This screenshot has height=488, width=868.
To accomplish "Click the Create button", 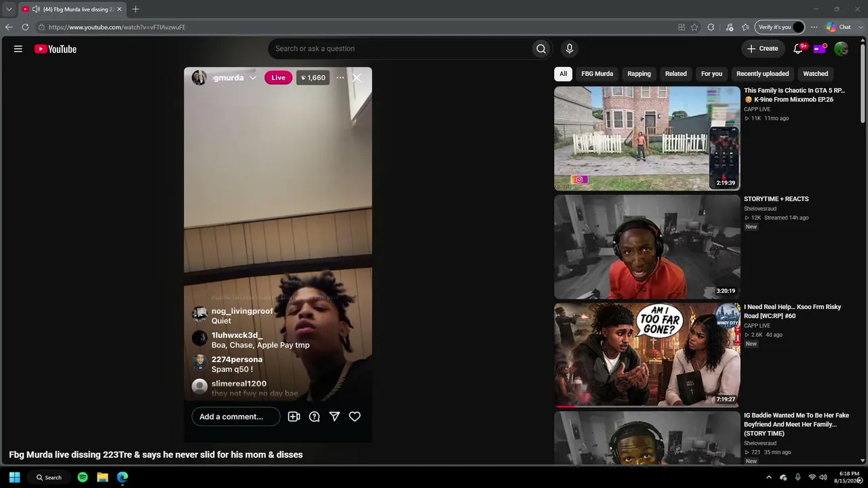I will pos(763,49).
